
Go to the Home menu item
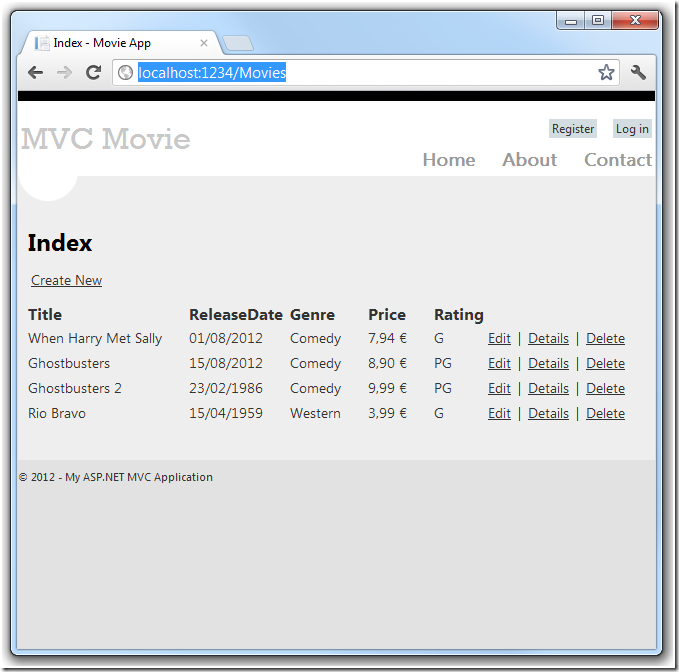point(449,160)
